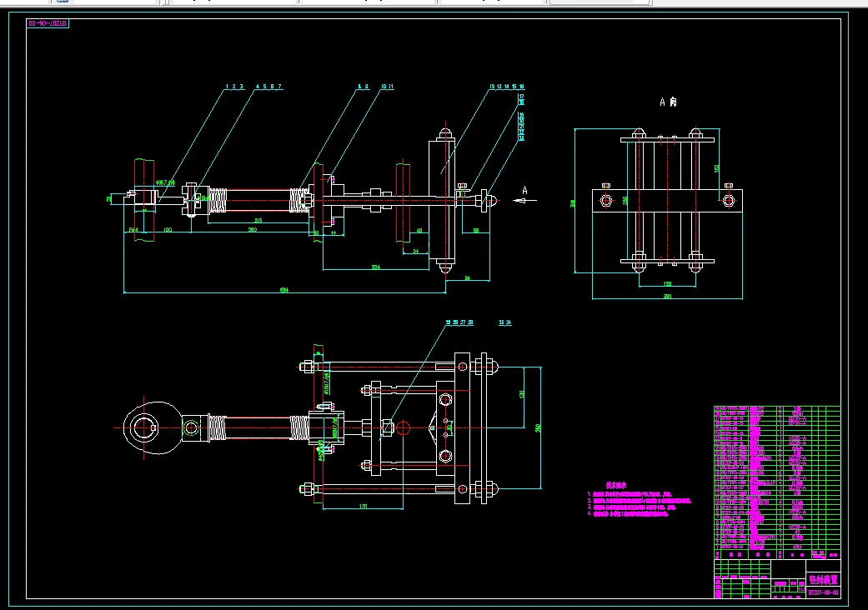Select the 260 dimension text
The image size is (868, 610).
[253, 229]
